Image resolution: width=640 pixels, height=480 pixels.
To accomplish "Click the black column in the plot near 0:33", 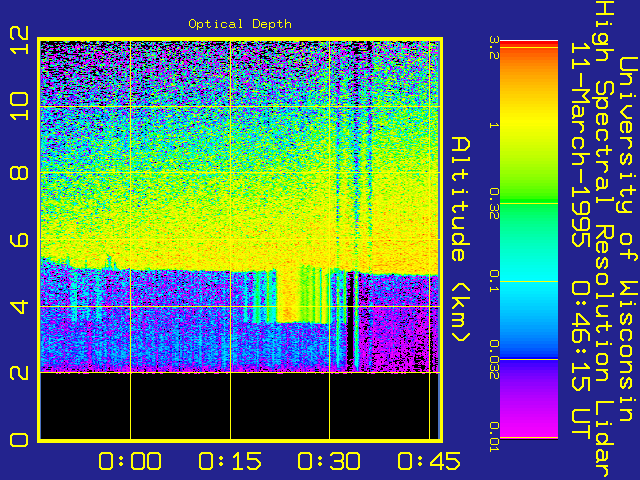I will pos(350,322).
